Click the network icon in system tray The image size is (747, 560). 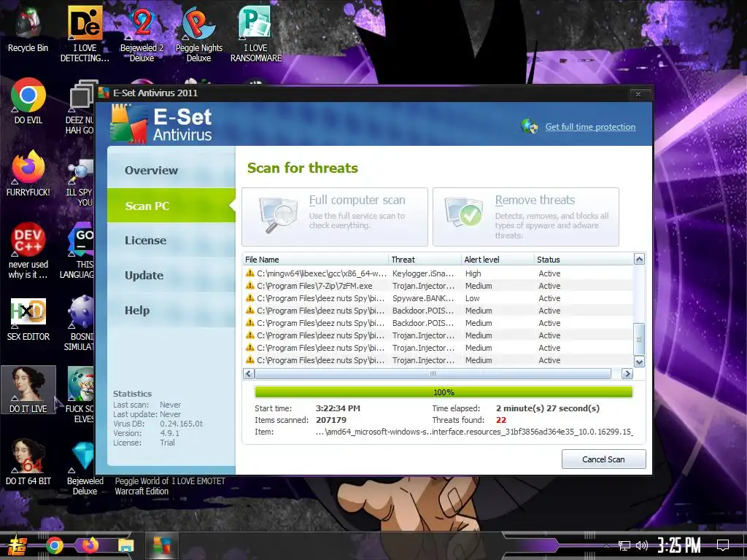tap(624, 545)
